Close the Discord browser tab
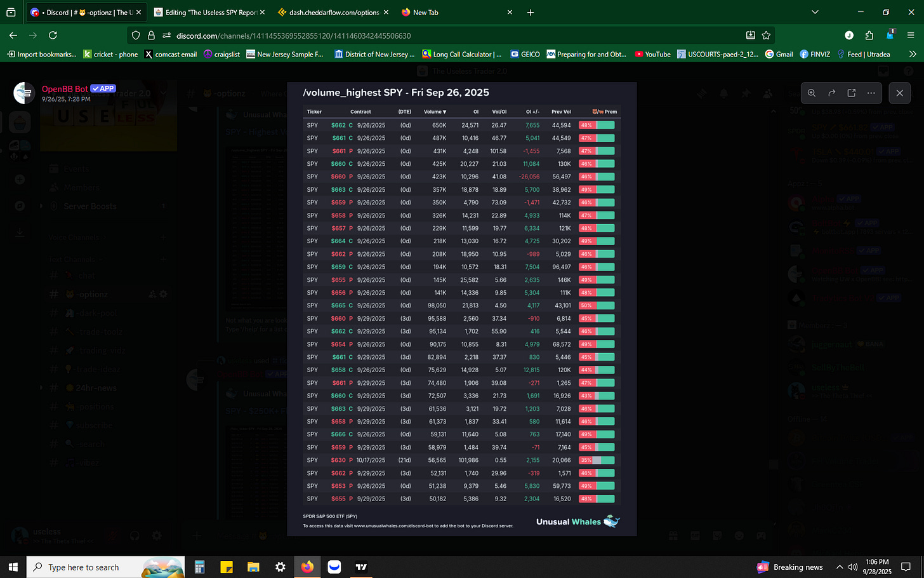This screenshot has width=924, height=578. 138,12
